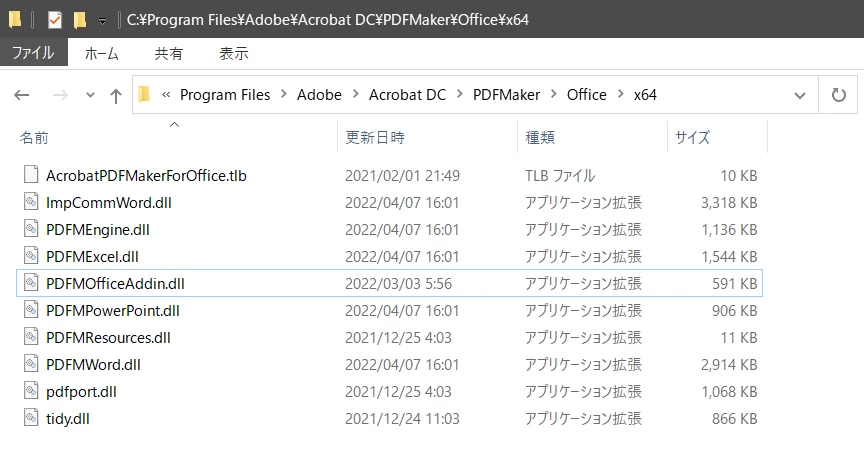The image size is (864, 460).
Task: Click the 2022/03/03 5:56 modified date
Action: (x=398, y=284)
